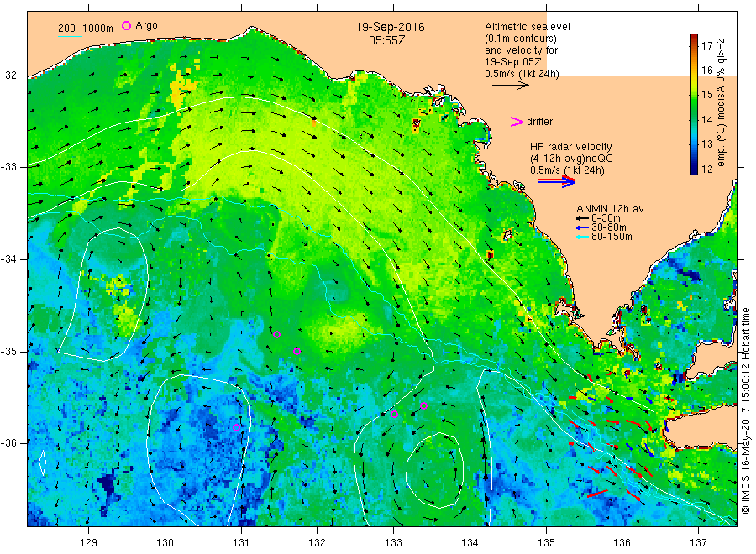
Task: Click the temperature color bar
Action: click(x=694, y=104)
